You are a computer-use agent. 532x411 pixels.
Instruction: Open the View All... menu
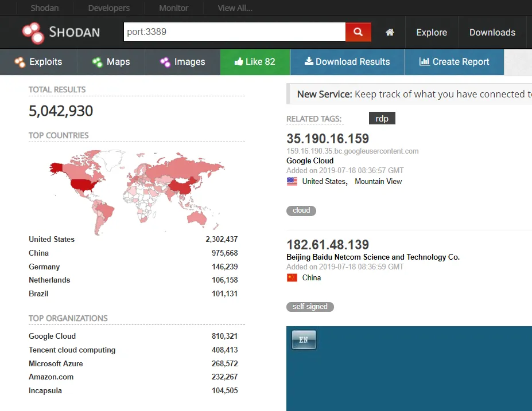(235, 8)
